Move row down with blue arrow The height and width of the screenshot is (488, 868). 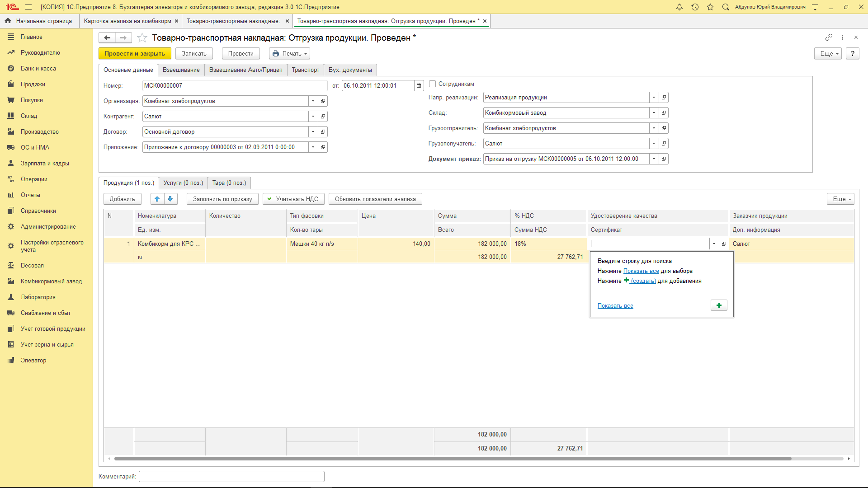tap(170, 199)
